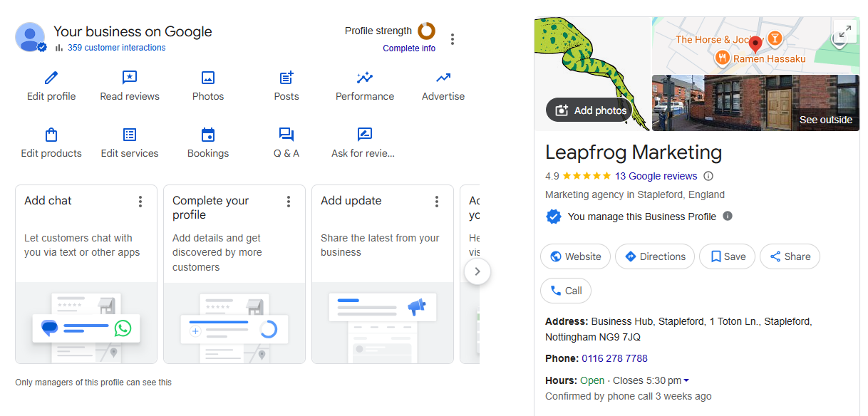868x416 pixels.
Task: Open the map thumbnail
Action: pyautogui.click(x=755, y=45)
